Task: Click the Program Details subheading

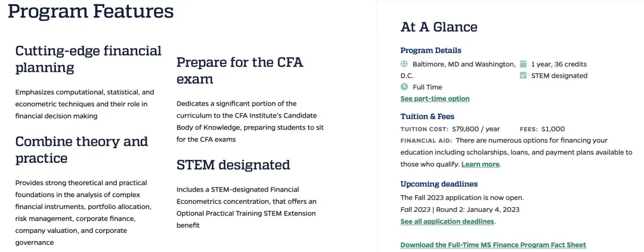Action: pyautogui.click(x=431, y=50)
